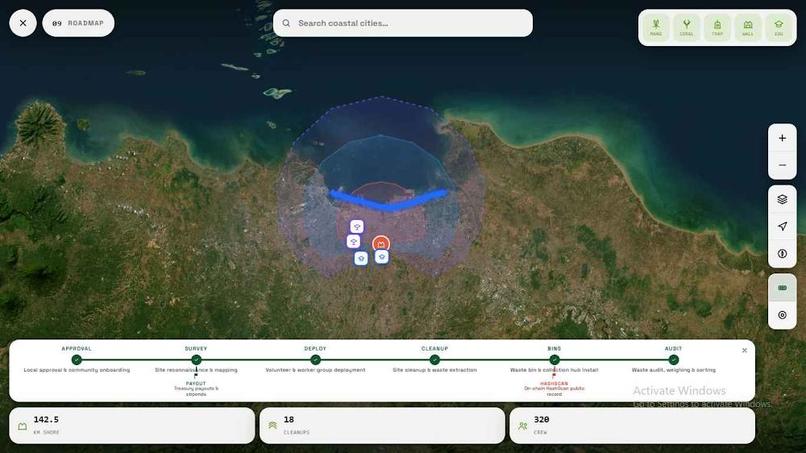Click 'Site cleanup & waste extraction' text
This screenshot has width=806, height=453.
pos(435,370)
